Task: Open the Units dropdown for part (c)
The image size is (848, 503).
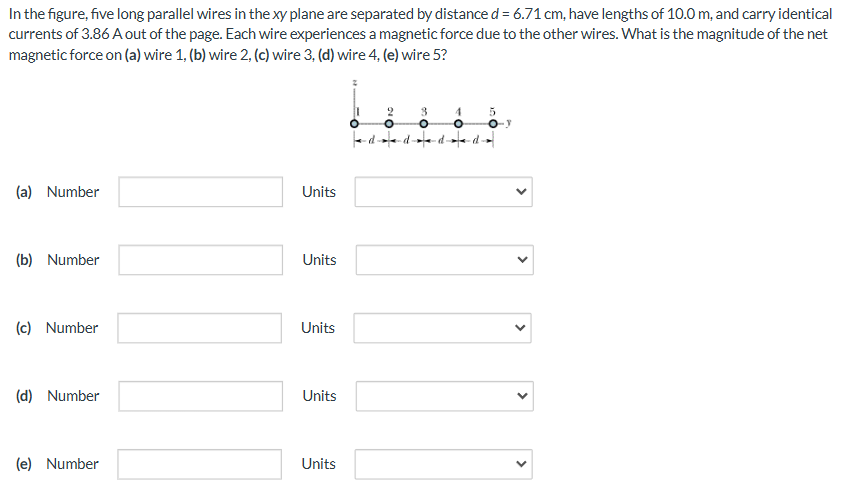Action: (442, 328)
